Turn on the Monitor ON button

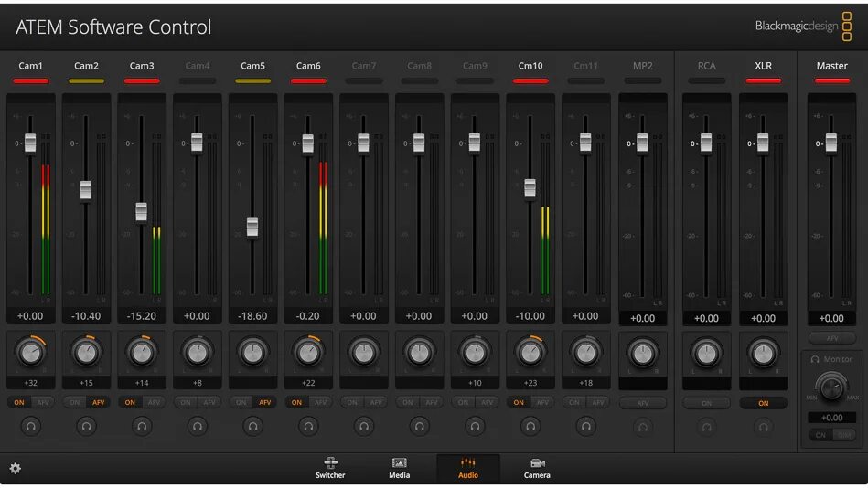point(820,435)
